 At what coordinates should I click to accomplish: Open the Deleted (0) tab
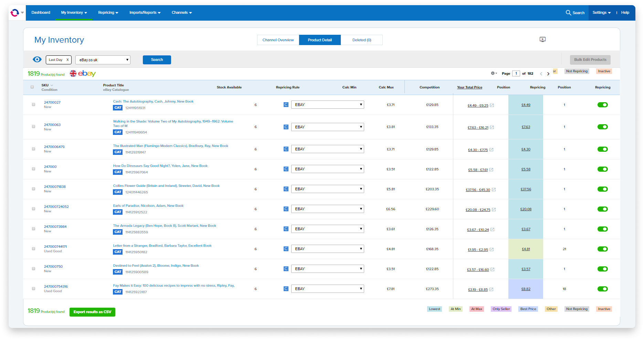pos(361,40)
